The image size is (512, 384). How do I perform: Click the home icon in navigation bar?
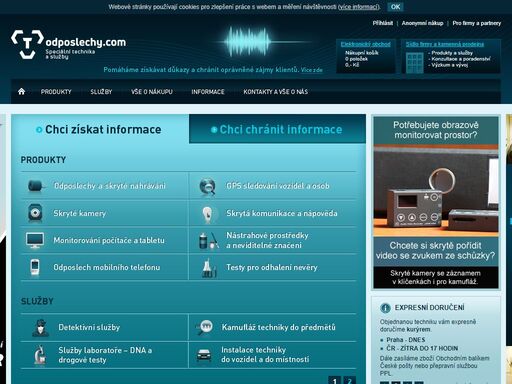[22, 91]
